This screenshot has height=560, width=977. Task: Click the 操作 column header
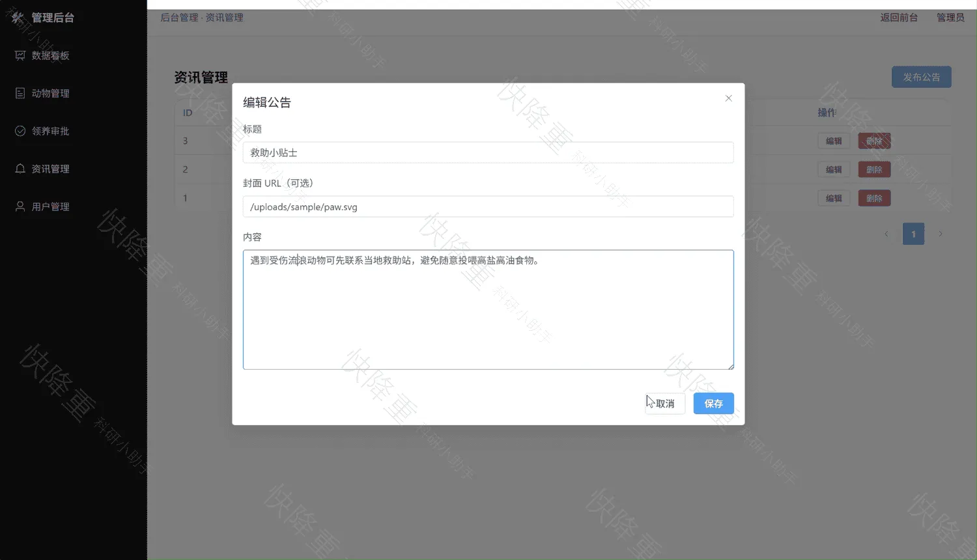827,113
